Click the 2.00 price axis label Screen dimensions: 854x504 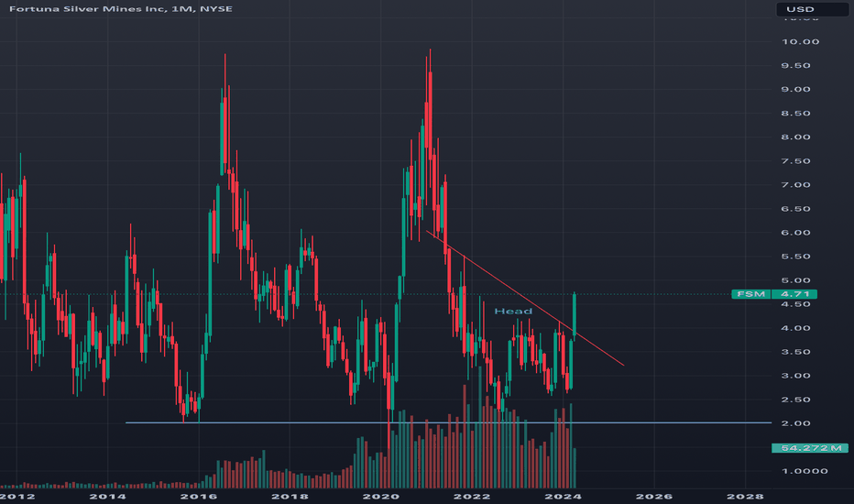tap(795, 423)
